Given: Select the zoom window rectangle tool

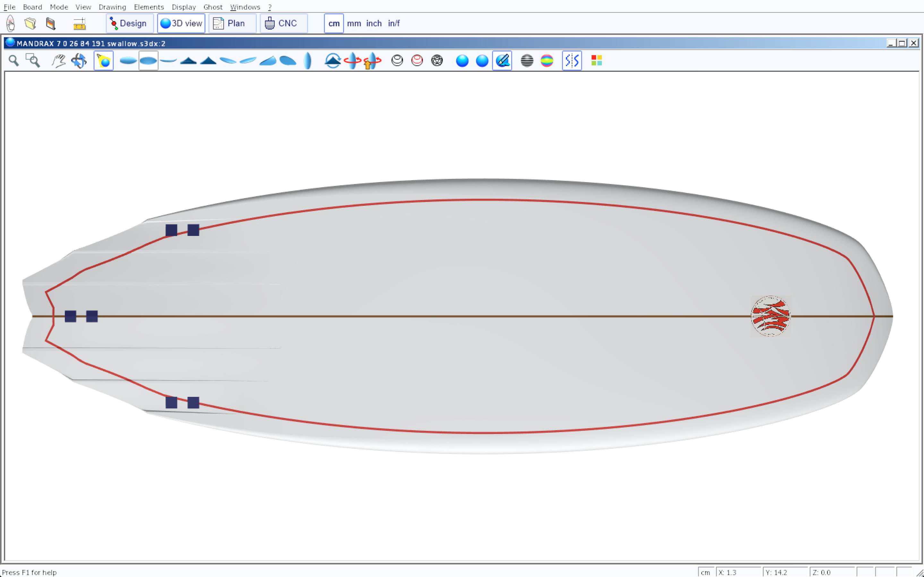Looking at the screenshot, I should pos(33,61).
